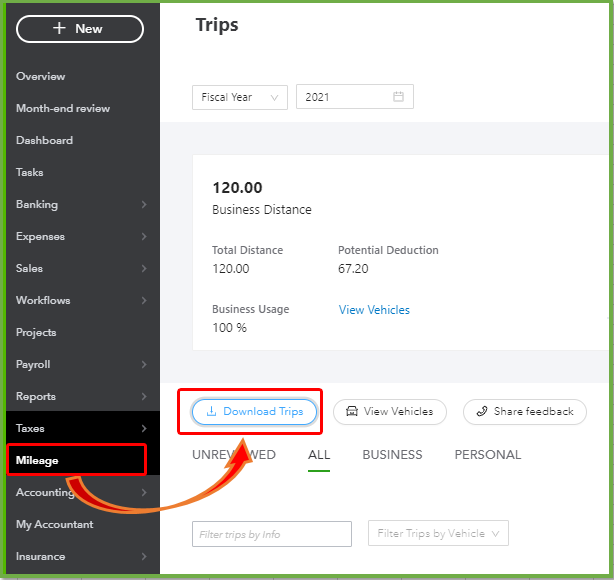Expand the Payroll submenu chevron
Screen dimensions: 614x580
point(143,365)
